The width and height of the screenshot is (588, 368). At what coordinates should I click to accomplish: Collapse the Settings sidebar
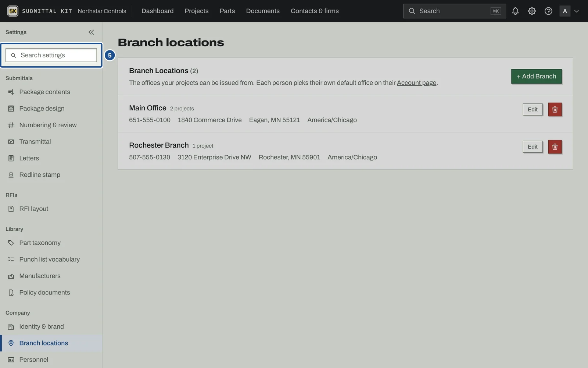tap(91, 32)
